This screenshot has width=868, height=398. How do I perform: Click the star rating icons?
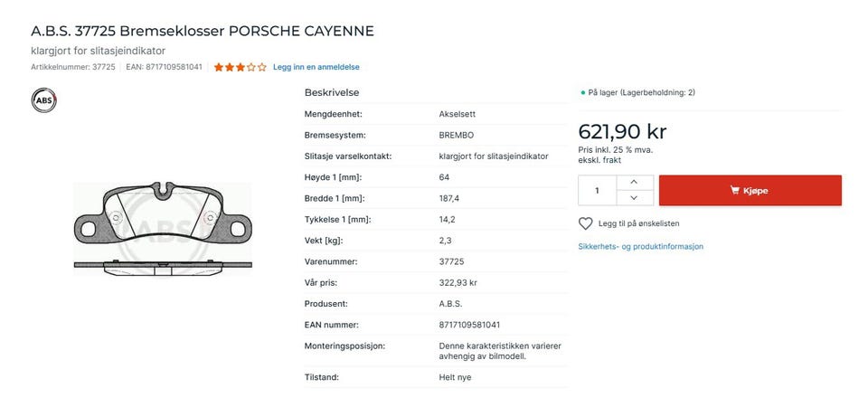(x=241, y=67)
